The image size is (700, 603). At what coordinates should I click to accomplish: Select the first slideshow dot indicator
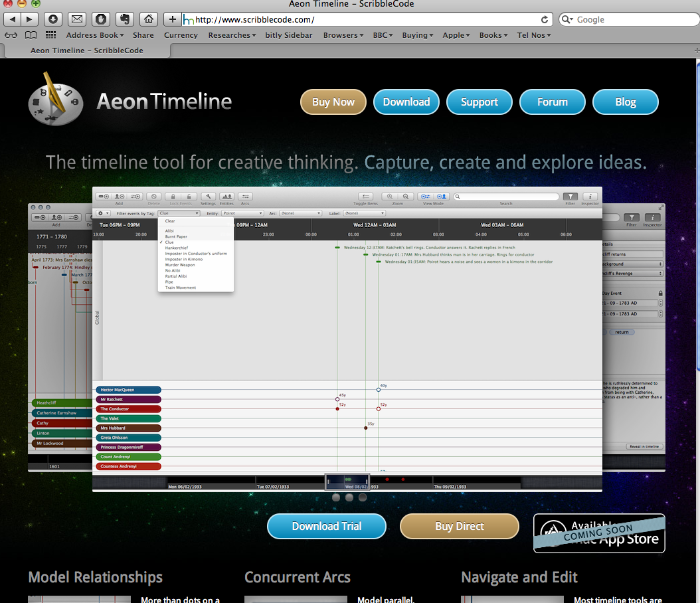point(336,497)
